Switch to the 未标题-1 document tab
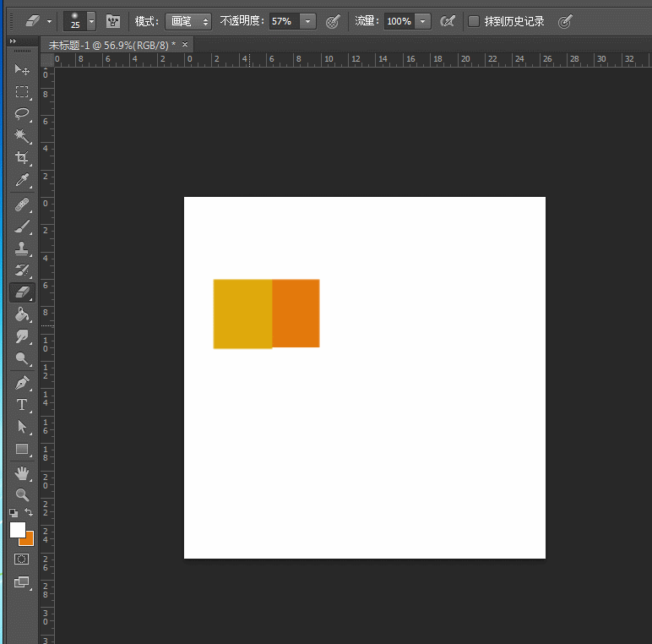This screenshot has height=644, width=652. 111,45
